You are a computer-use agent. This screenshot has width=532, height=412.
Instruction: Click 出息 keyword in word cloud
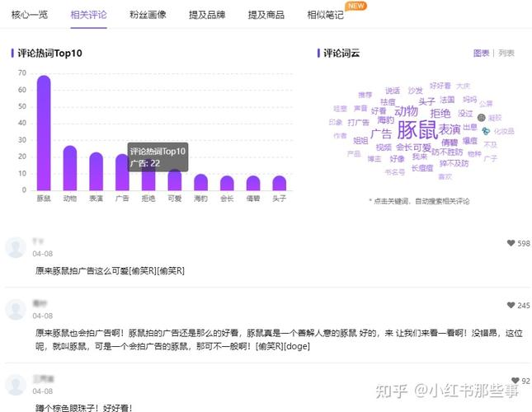pos(470,127)
